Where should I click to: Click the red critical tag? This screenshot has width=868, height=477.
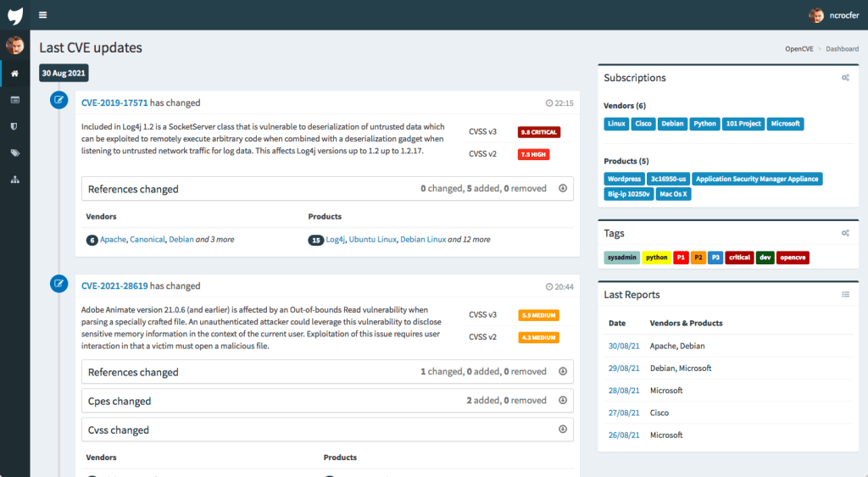tap(739, 258)
